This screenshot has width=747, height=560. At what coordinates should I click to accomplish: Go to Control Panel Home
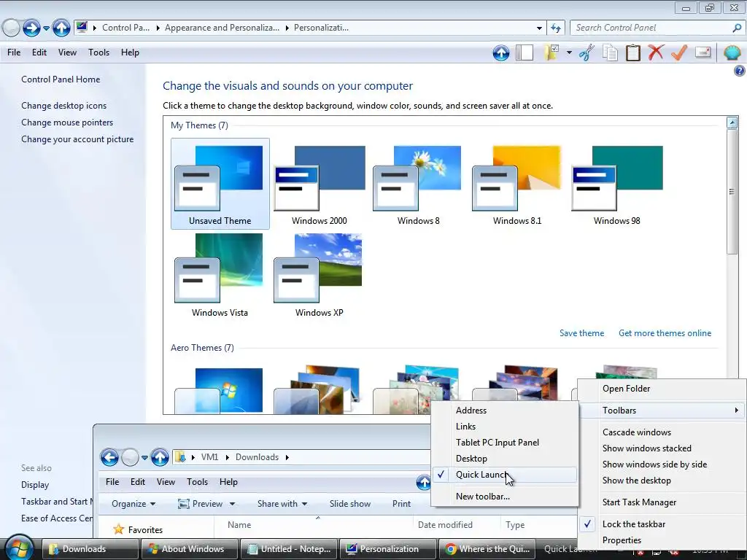click(61, 79)
